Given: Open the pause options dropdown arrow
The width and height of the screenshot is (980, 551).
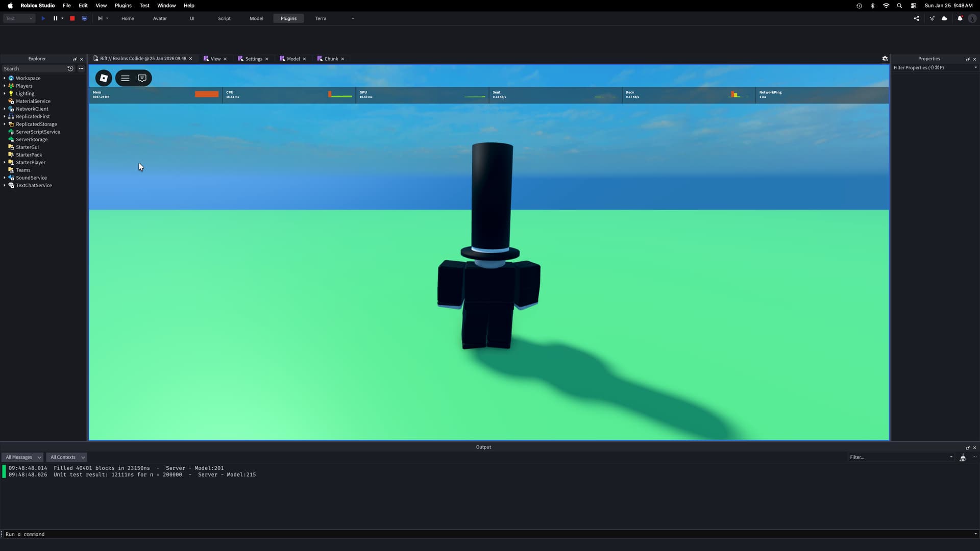Looking at the screenshot, I should pos(62,18).
